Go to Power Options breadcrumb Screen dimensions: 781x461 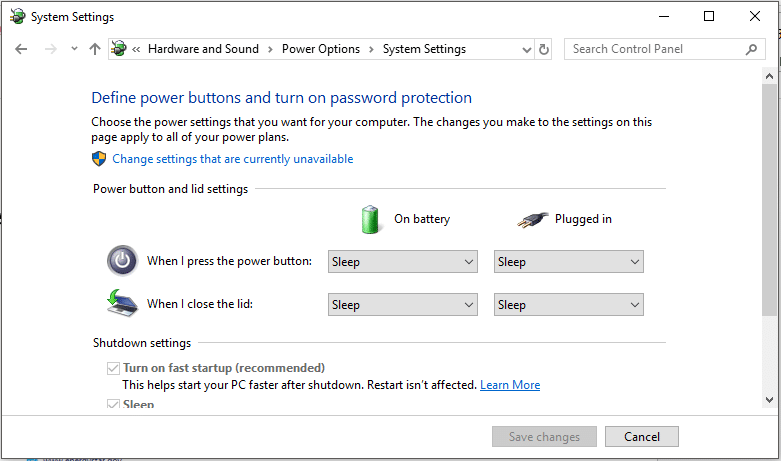point(320,49)
